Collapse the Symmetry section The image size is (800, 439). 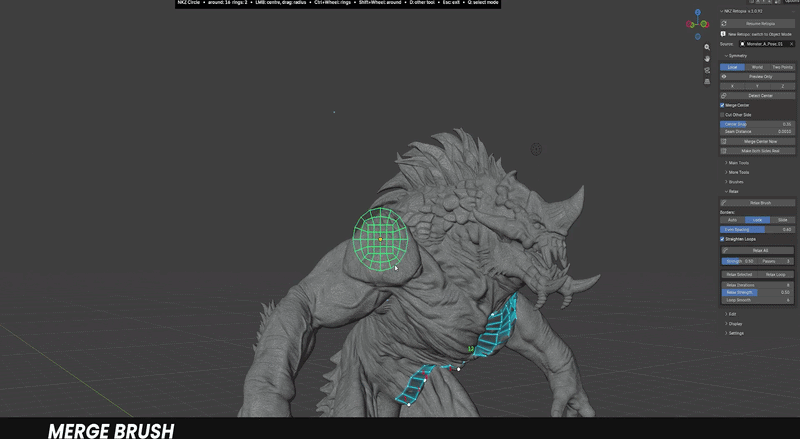click(736, 56)
